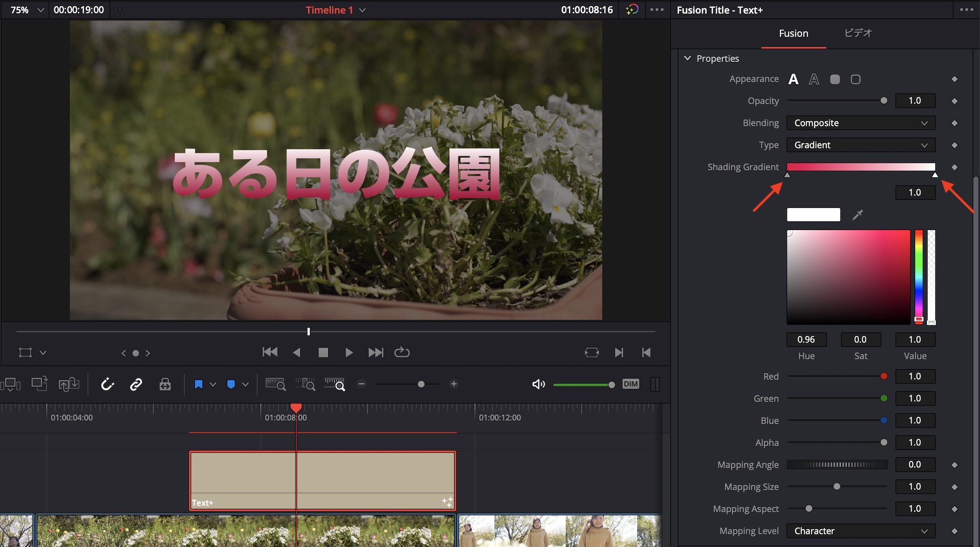Jump to the last frame
The width and height of the screenshot is (980, 547).
tap(376, 353)
